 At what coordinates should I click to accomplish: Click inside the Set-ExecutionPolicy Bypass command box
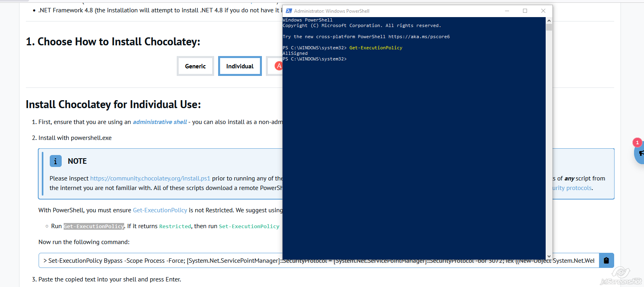click(159, 261)
